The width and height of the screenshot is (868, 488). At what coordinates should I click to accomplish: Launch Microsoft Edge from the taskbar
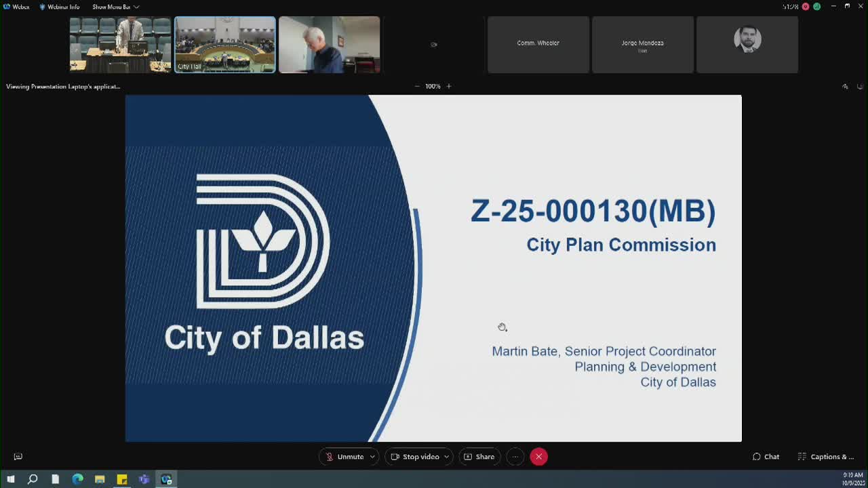(77, 479)
